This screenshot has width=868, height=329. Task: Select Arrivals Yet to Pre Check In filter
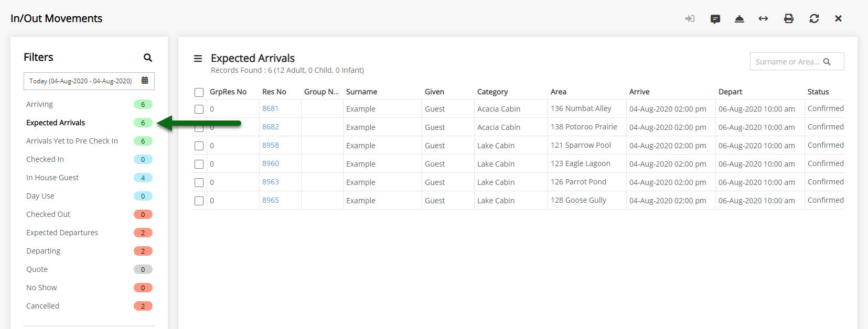(x=72, y=141)
